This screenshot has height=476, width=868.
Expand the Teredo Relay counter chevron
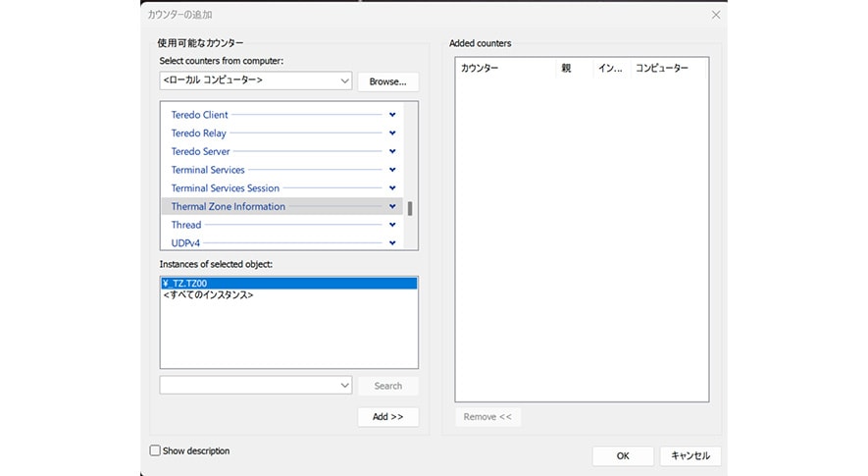[392, 133]
